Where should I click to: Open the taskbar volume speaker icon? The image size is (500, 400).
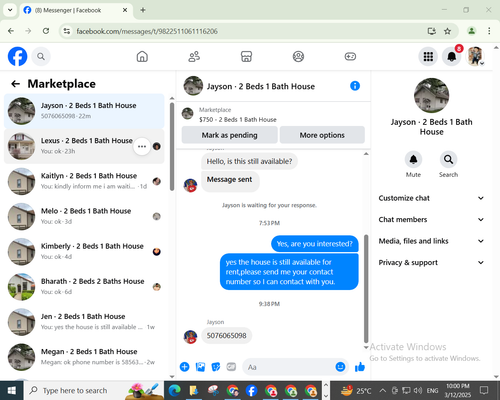click(417, 390)
